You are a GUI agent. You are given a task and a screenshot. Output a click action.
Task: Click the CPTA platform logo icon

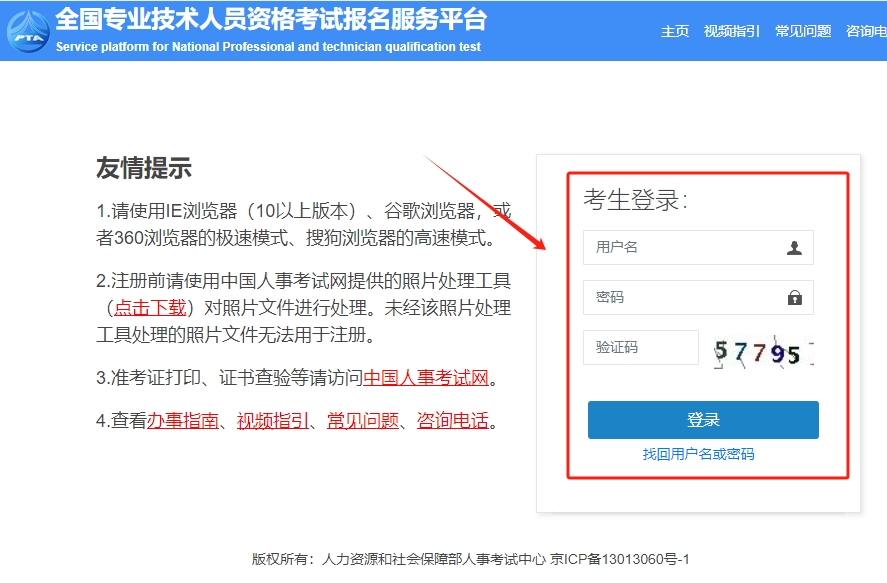pos(29,31)
